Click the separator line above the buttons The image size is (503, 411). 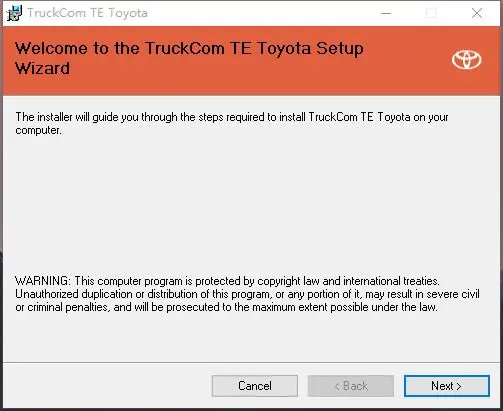(x=251, y=362)
